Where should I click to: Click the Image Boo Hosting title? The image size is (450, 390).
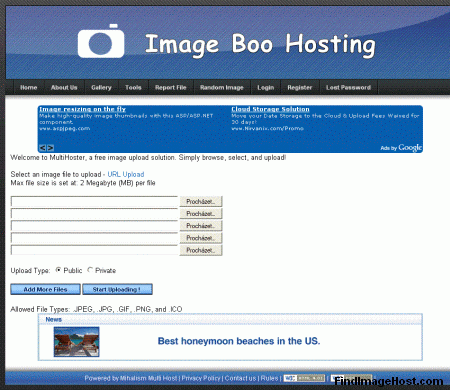(x=260, y=45)
